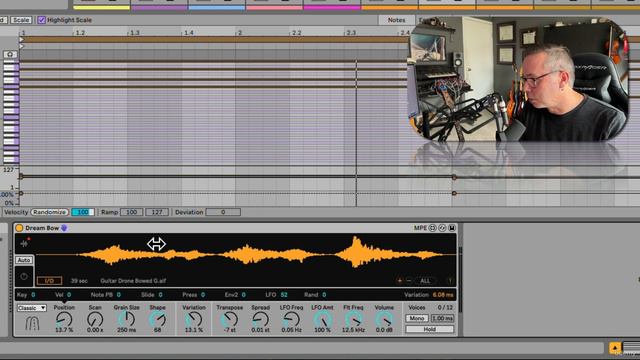Screen dimensions: 640x360
Task: Click the ALL zoom button in waveform display
Action: pos(425,281)
